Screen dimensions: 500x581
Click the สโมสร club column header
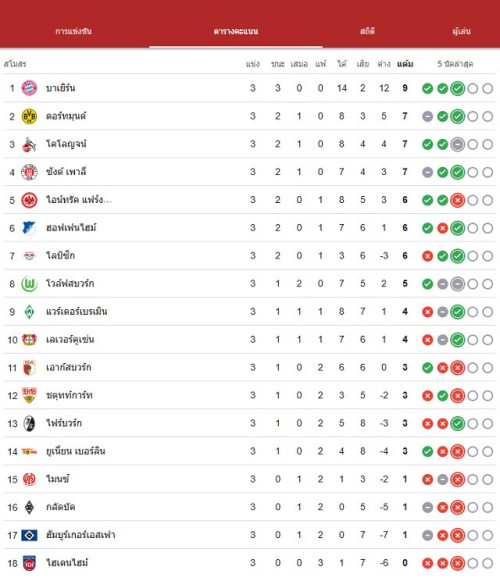pyautogui.click(x=15, y=64)
